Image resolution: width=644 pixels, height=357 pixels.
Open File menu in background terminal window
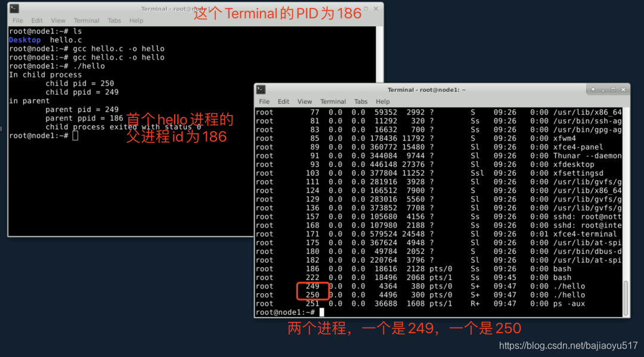point(18,20)
